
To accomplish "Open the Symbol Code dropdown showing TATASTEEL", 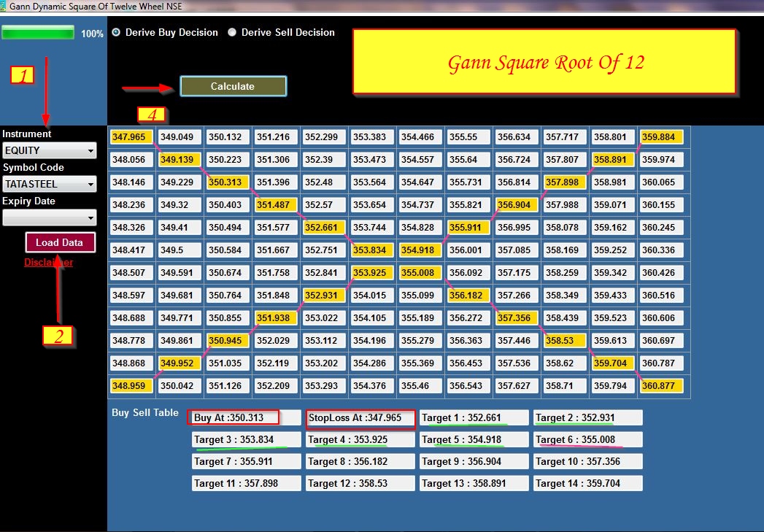I will (x=49, y=184).
